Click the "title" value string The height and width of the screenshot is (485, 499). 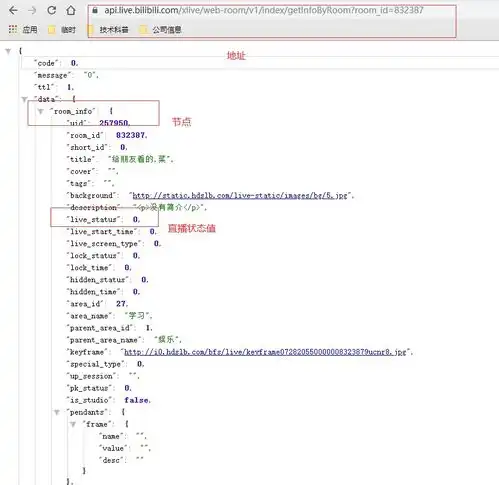pos(140,159)
